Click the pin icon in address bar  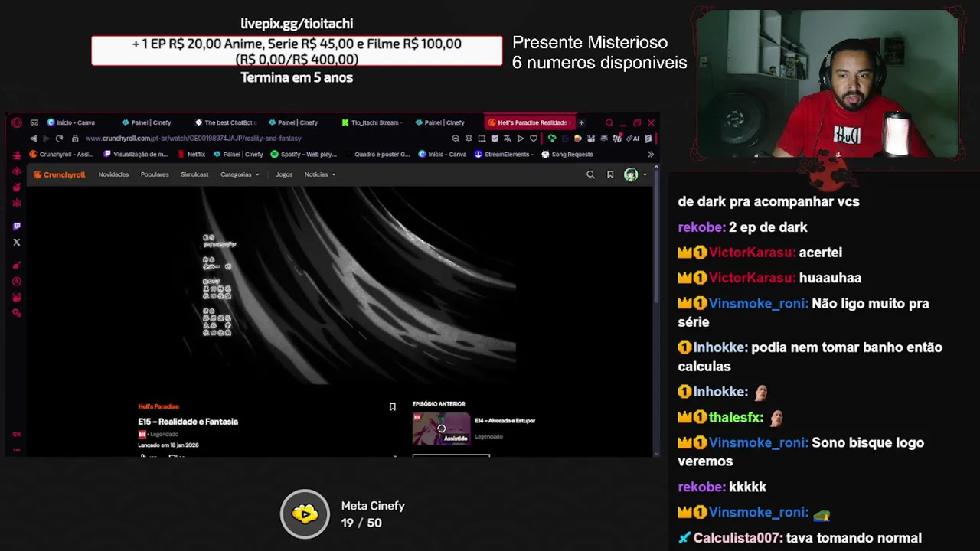(x=469, y=139)
